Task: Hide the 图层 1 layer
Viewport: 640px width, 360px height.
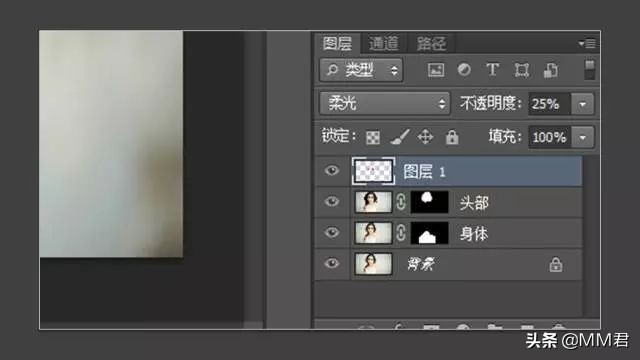Action: (x=332, y=170)
